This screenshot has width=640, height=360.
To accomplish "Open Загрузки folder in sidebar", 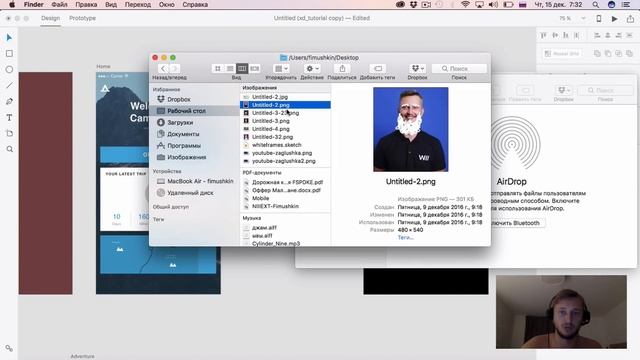I will coord(180,122).
